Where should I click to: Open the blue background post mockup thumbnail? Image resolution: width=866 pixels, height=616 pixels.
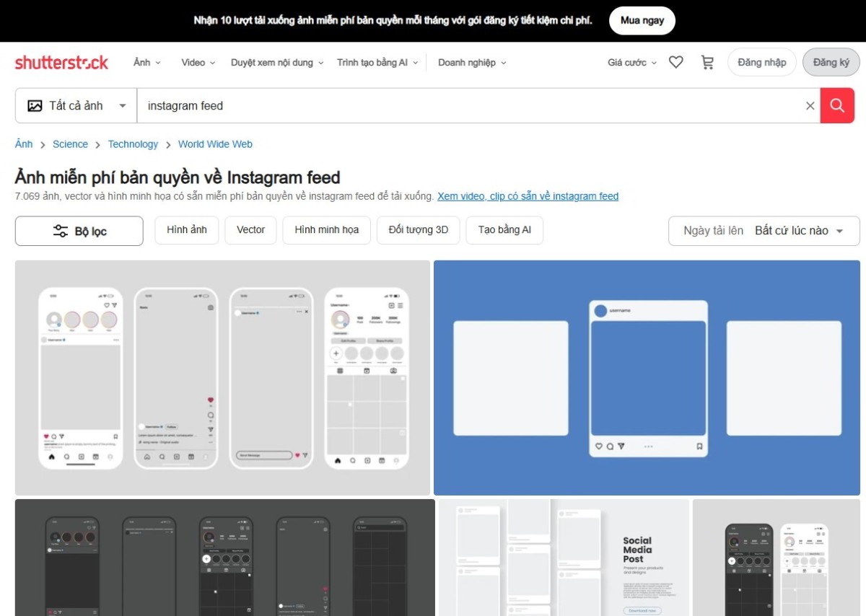647,378
